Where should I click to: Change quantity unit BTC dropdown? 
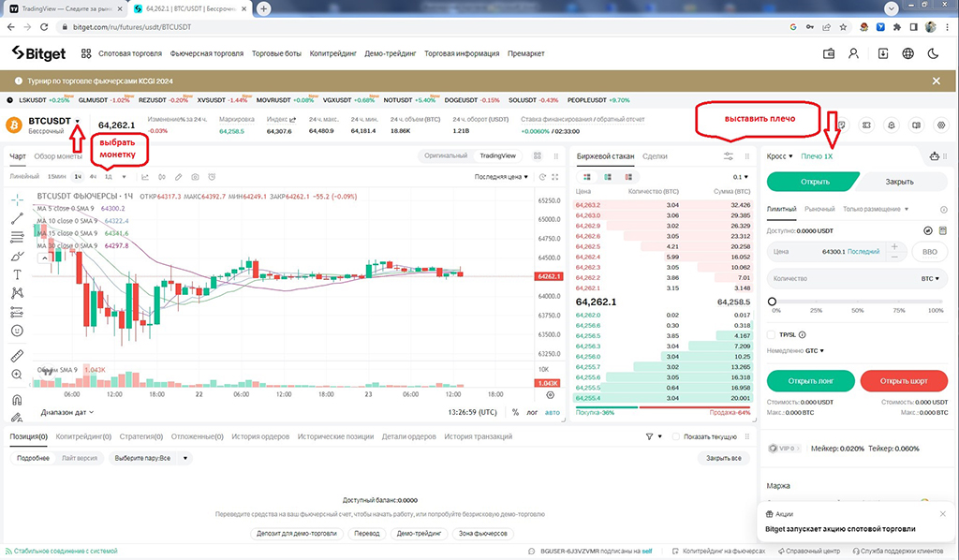[930, 279]
